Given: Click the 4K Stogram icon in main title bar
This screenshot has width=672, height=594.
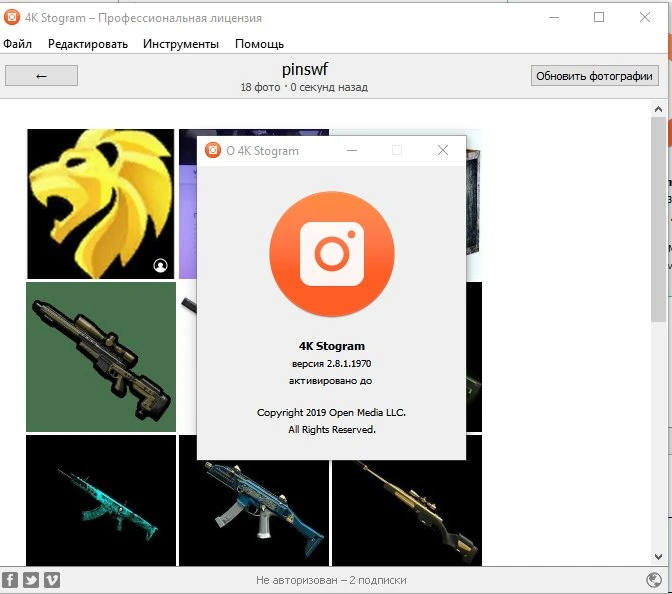Looking at the screenshot, I should [x=12, y=17].
